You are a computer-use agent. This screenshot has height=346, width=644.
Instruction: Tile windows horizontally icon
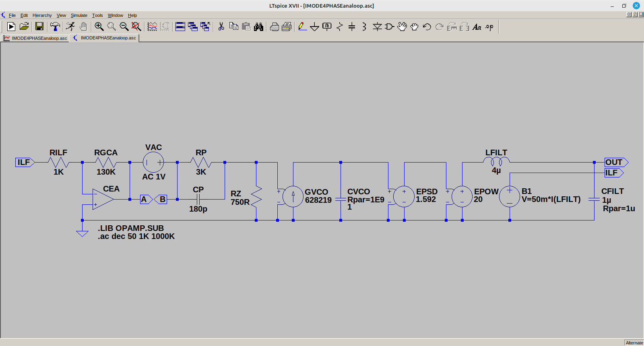point(180,27)
